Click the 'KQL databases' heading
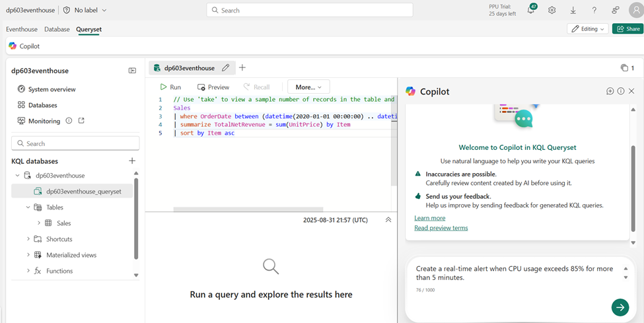The height and width of the screenshot is (323, 644). 34,161
